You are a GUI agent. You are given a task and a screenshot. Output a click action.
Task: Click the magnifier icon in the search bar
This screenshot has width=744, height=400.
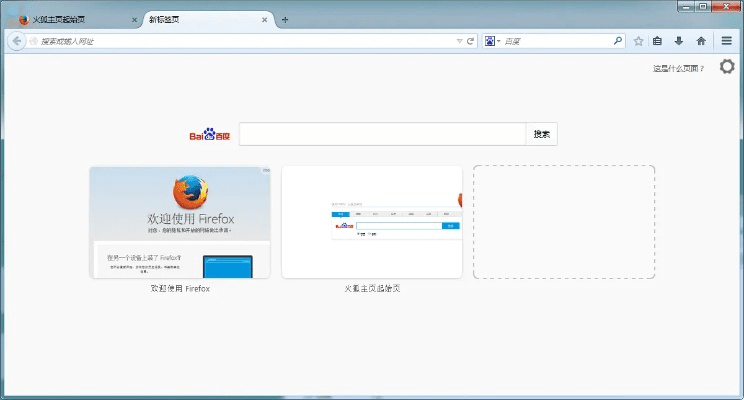coord(617,41)
